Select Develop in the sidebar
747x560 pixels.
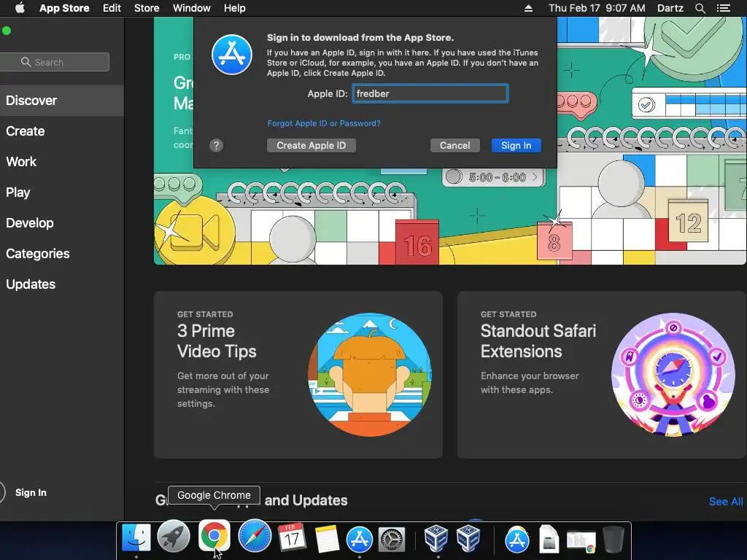click(62, 223)
